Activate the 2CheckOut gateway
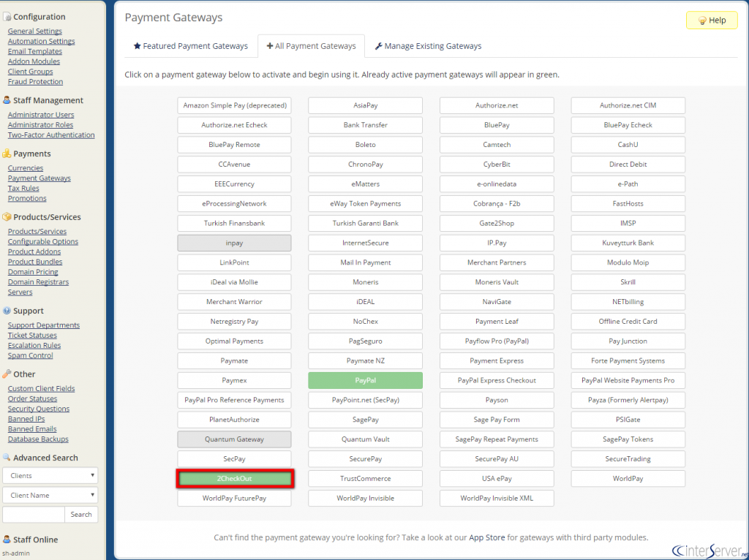The height and width of the screenshot is (560, 749). tap(234, 478)
